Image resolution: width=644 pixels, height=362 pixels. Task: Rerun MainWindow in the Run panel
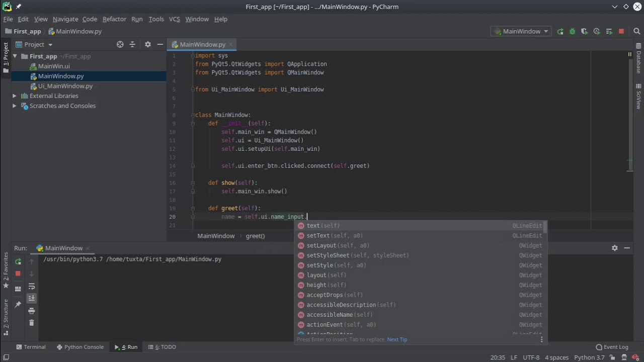coord(18,261)
